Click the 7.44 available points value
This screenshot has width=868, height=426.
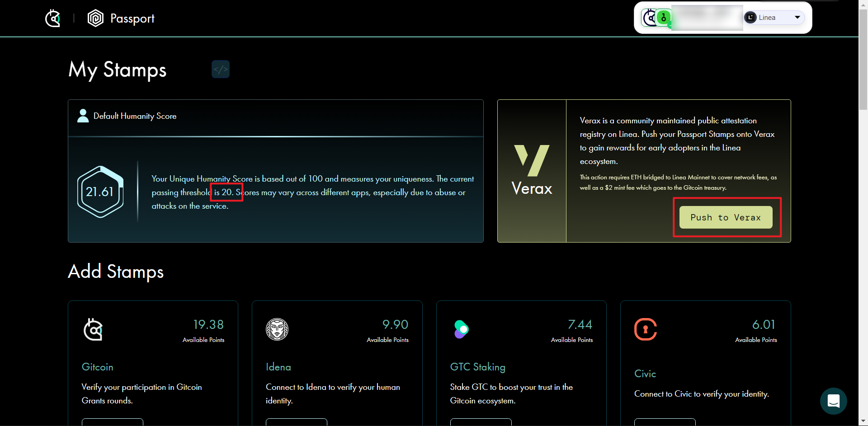click(x=580, y=324)
